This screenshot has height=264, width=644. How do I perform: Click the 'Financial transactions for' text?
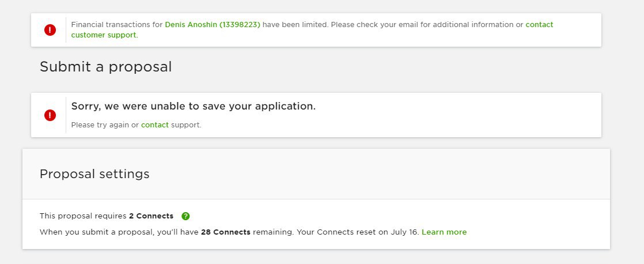[117, 25]
